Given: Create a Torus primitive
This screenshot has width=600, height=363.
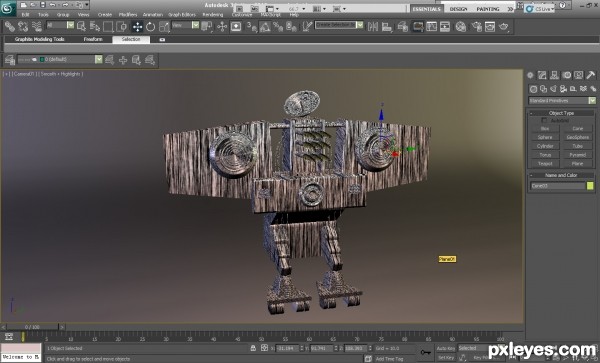Looking at the screenshot, I should (545, 155).
